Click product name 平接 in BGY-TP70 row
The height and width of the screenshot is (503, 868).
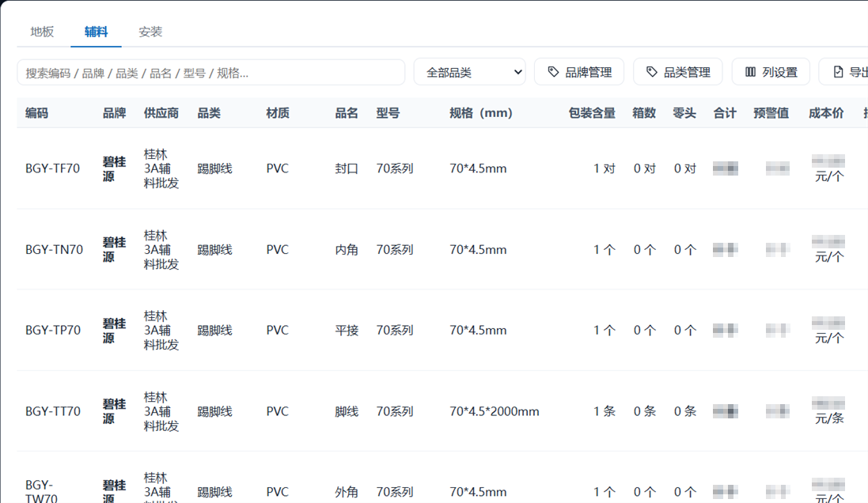pyautogui.click(x=347, y=331)
